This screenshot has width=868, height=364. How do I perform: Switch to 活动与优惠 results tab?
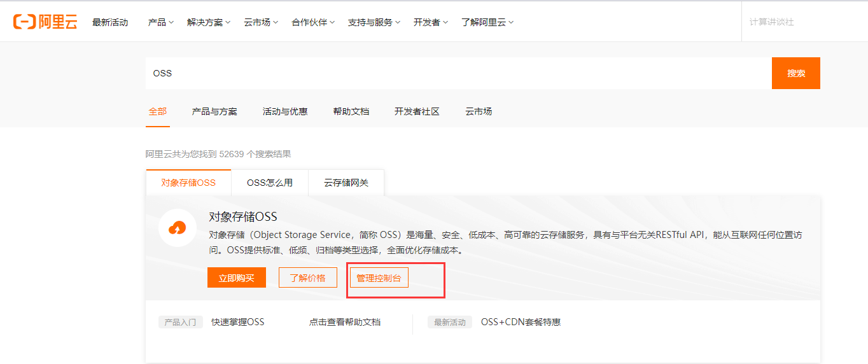(x=285, y=111)
